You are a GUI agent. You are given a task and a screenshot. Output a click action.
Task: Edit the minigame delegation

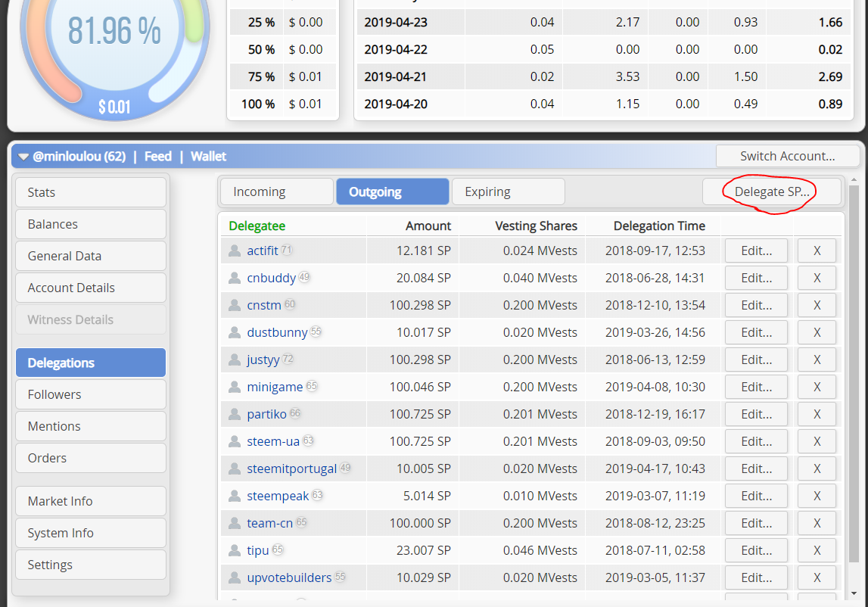pos(756,387)
